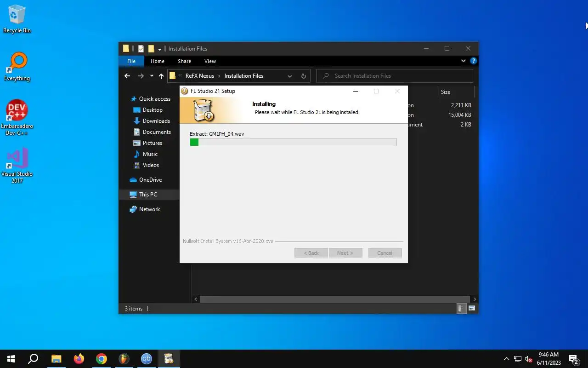Switch to the View ribbon tab
Screen dimensions: 588x368
coord(210,61)
